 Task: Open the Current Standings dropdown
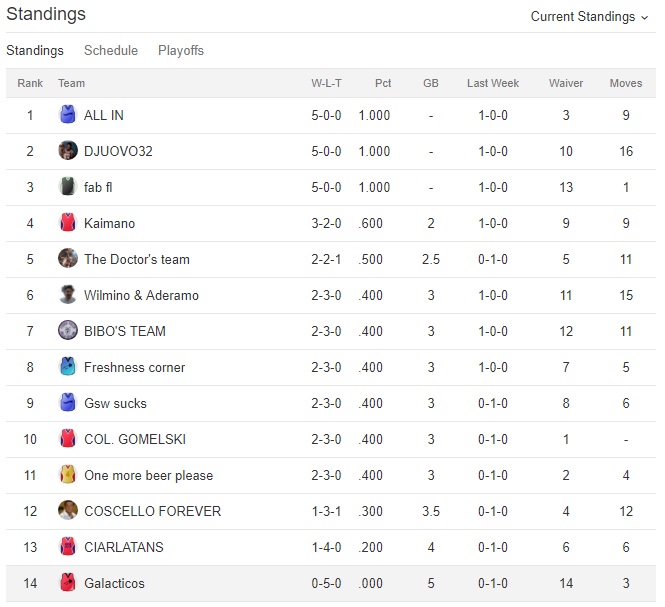pyautogui.click(x=589, y=17)
